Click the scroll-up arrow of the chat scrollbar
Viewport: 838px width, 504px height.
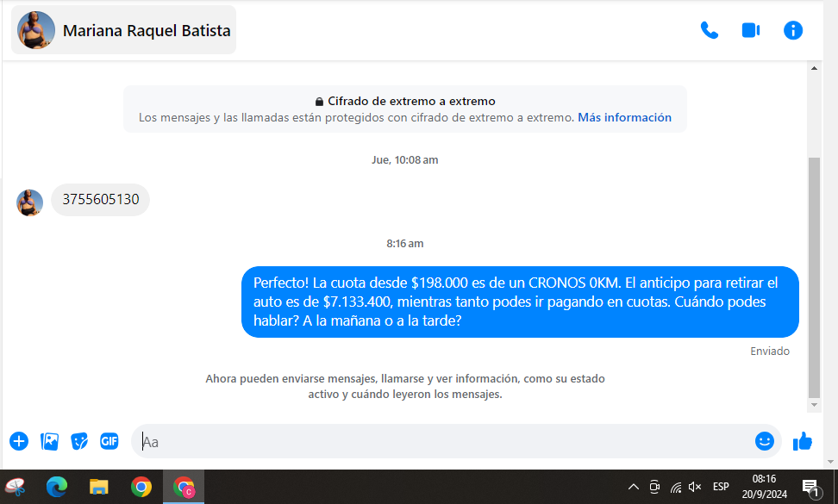coord(813,68)
